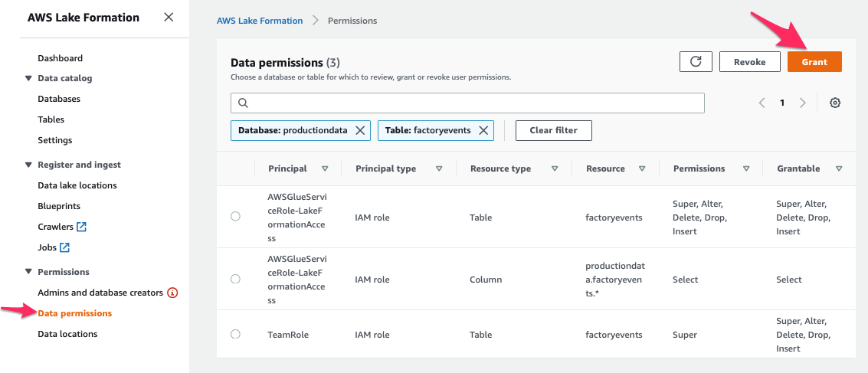Click the info icon beside Admins and database creators
The image size is (868, 373).
coord(172,293)
